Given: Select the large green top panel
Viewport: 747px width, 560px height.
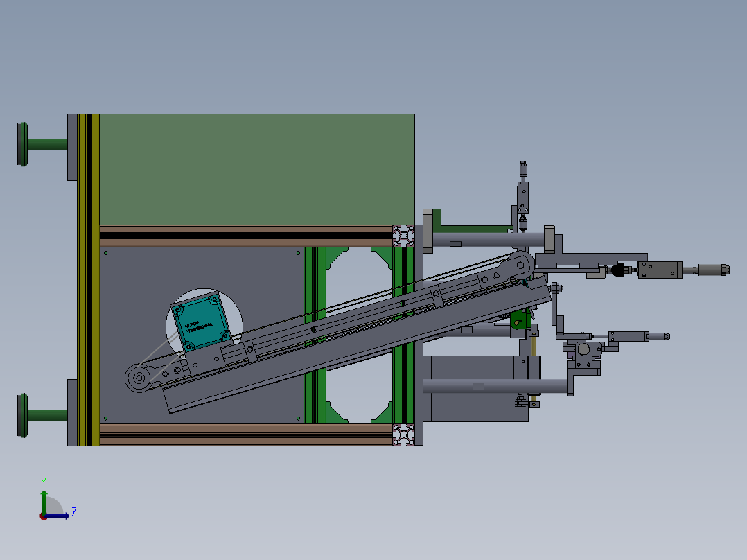Looking at the screenshot, I should click(257, 169).
